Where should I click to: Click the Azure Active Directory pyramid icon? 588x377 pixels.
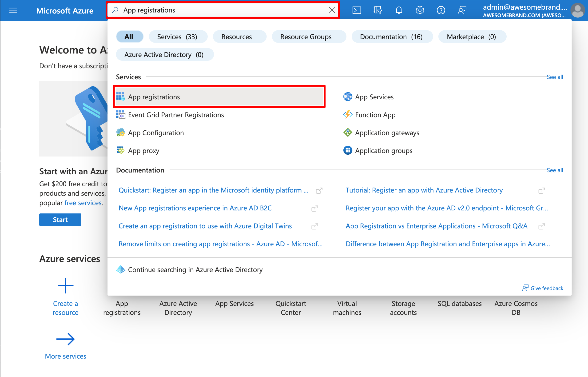[120, 269]
